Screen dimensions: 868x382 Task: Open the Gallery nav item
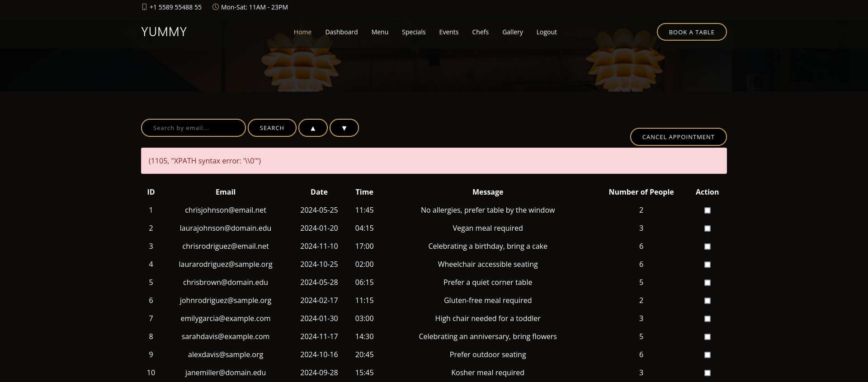click(512, 32)
